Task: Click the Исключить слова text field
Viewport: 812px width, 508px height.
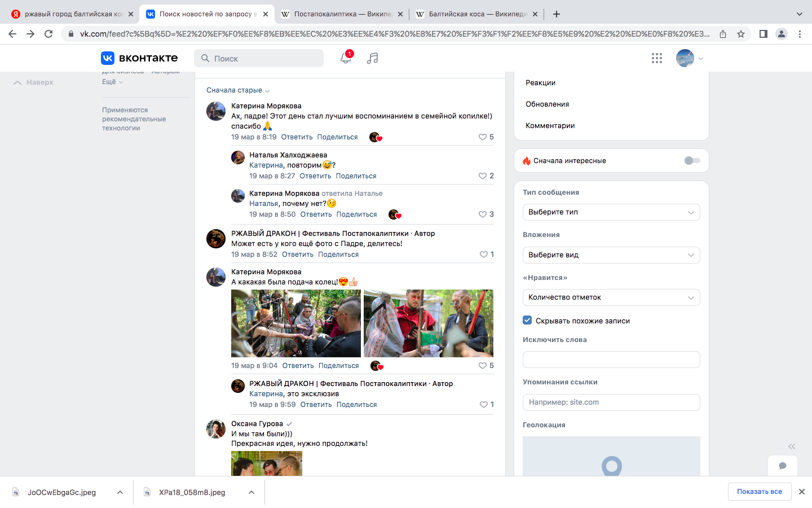Action: pyautogui.click(x=611, y=360)
